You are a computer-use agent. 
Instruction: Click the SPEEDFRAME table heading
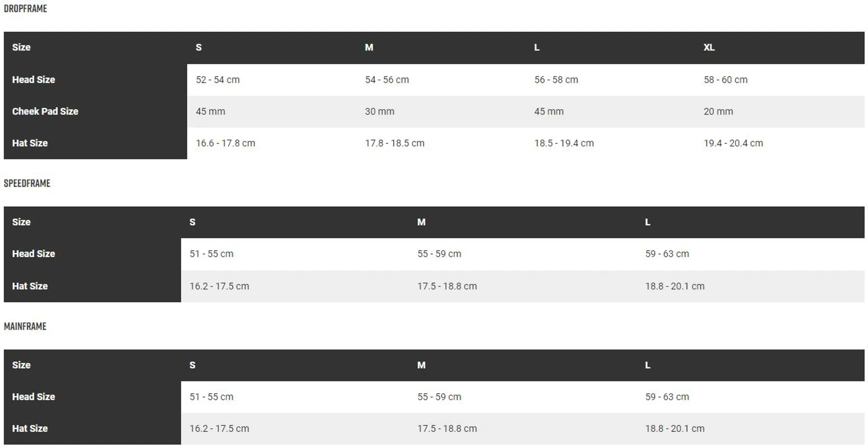27,183
